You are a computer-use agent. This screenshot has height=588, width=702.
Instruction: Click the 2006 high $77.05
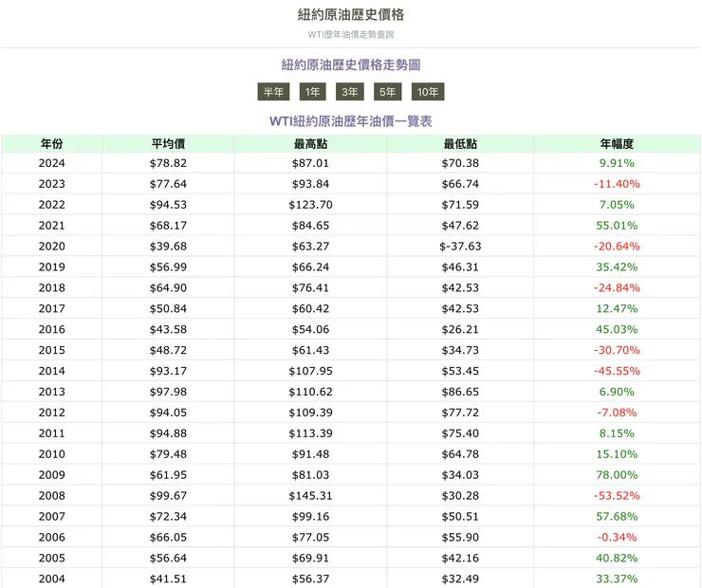click(311, 538)
